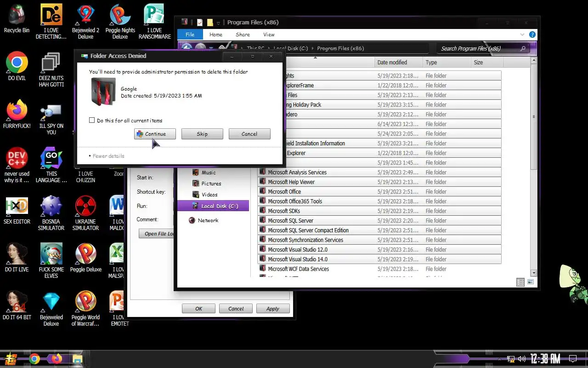Open the Chrome shortcut labeled DO EVIL
The image size is (588, 368).
(17, 66)
